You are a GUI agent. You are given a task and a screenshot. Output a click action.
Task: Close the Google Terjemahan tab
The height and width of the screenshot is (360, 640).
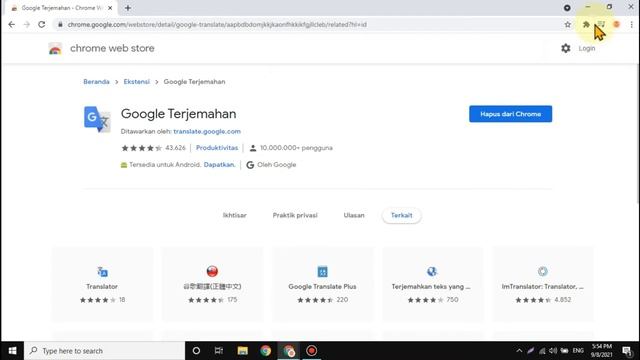click(110, 8)
